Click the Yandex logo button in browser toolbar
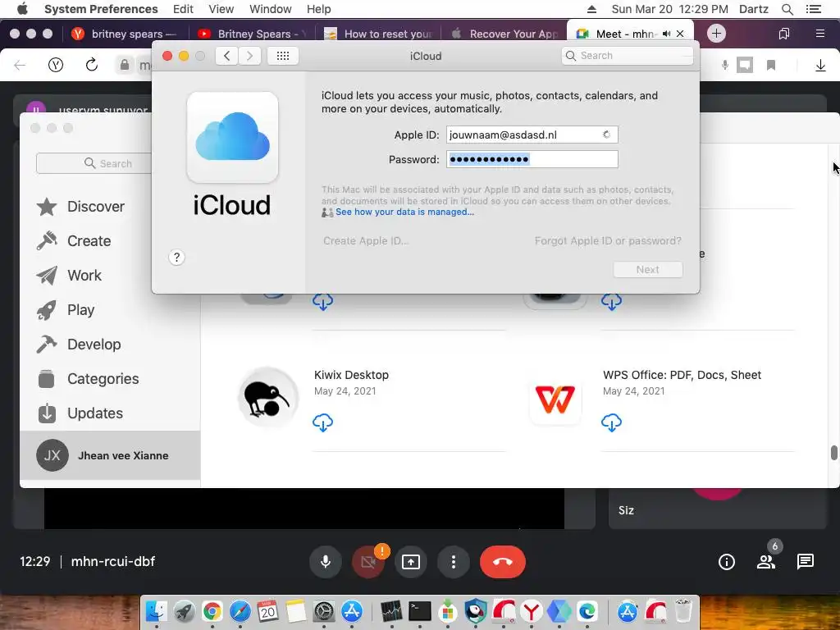The image size is (840, 630). pos(56,66)
